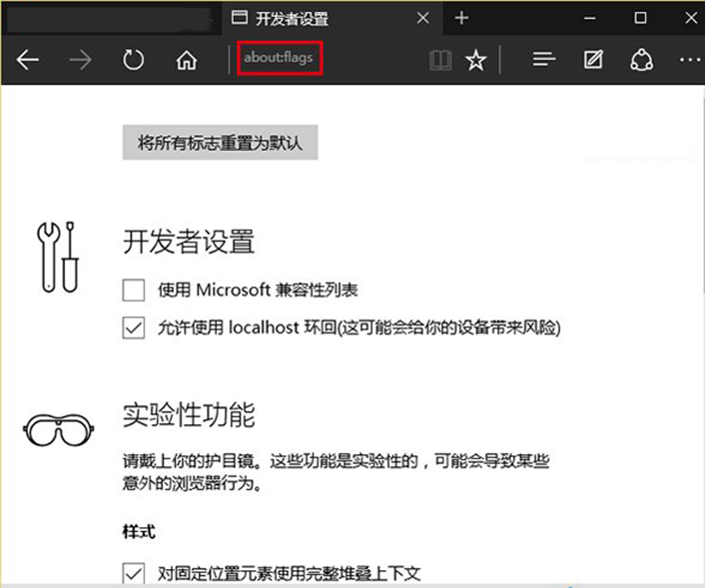The height and width of the screenshot is (588, 705).
Task: Add page to favorites with star
Action: tap(476, 60)
